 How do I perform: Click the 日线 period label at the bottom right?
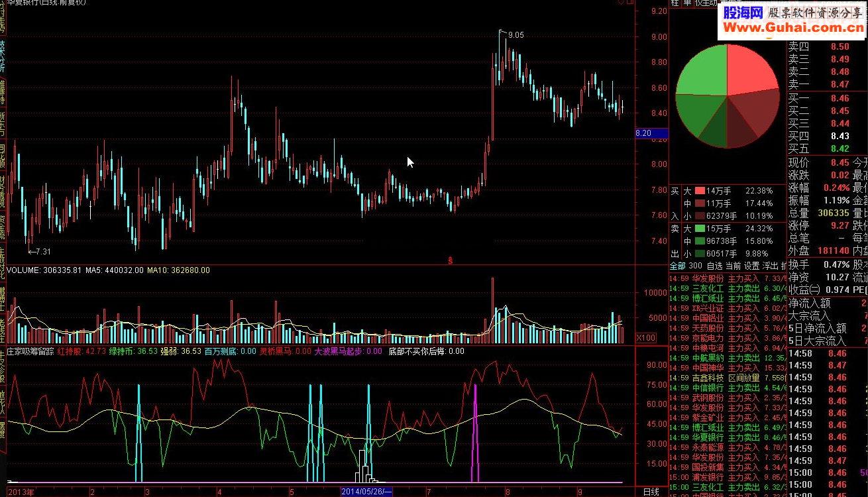pyautogui.click(x=651, y=492)
